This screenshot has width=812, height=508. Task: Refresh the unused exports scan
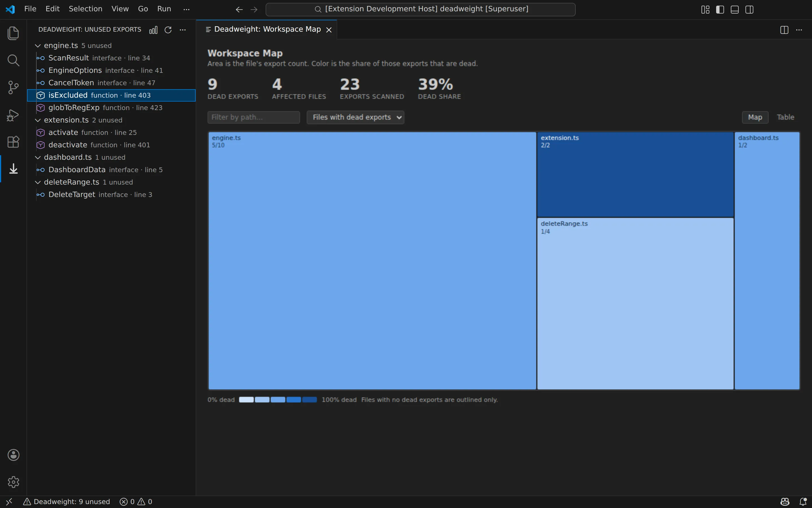coord(168,30)
